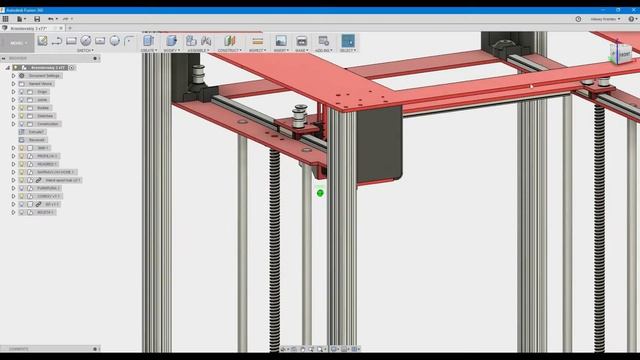The height and width of the screenshot is (360, 640).
Task: Select the Rectangle sketch tool
Action: click(71, 40)
